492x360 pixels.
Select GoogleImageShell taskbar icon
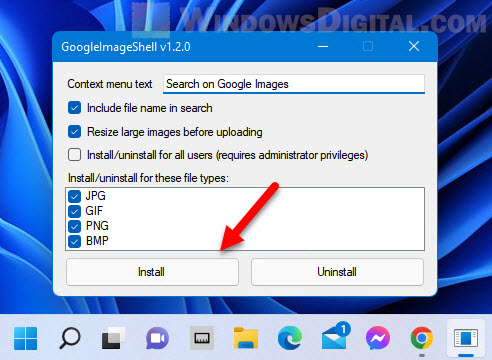466,338
